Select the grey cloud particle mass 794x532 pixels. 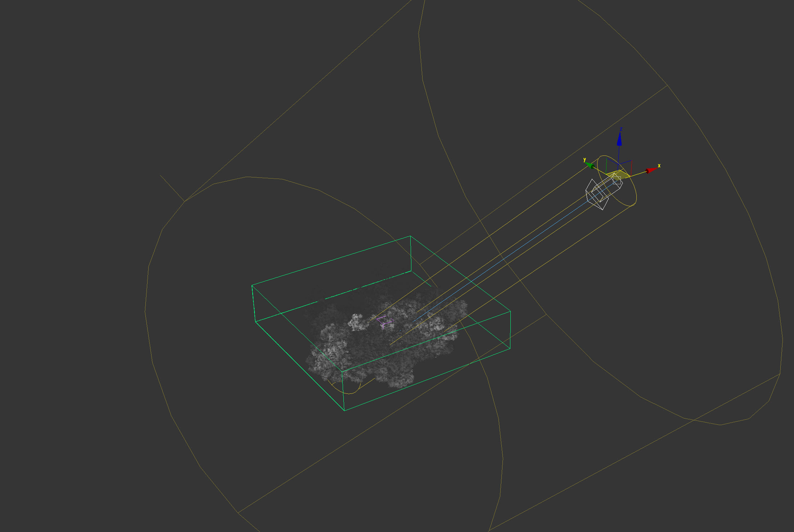[x=335, y=346]
